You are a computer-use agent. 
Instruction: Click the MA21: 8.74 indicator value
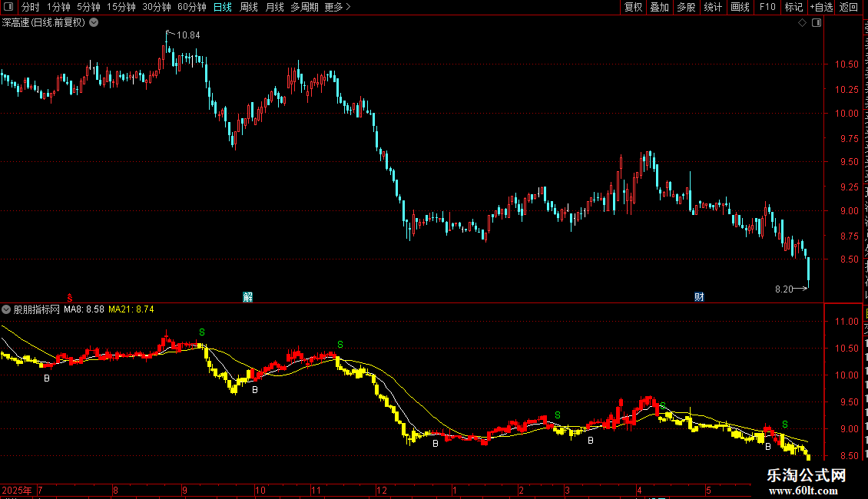coord(131,309)
